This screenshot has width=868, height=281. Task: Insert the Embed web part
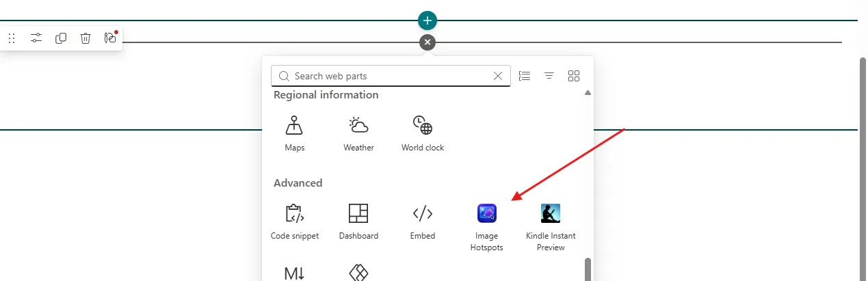tap(423, 222)
